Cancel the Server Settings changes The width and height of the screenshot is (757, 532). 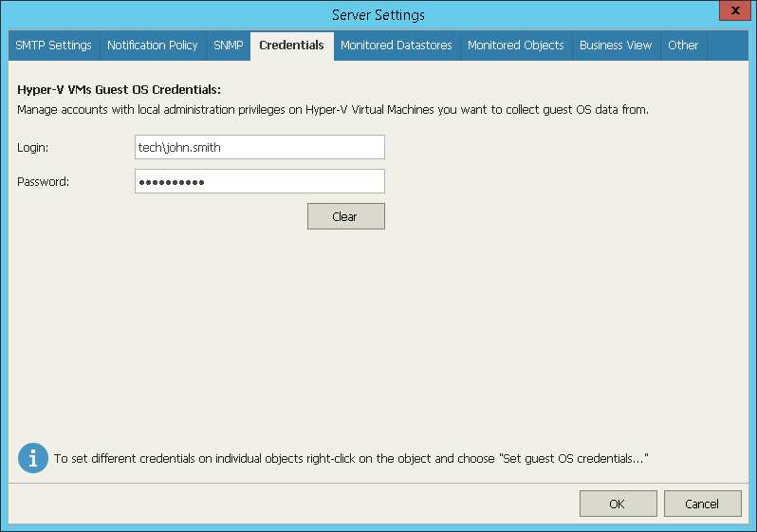tap(702, 504)
